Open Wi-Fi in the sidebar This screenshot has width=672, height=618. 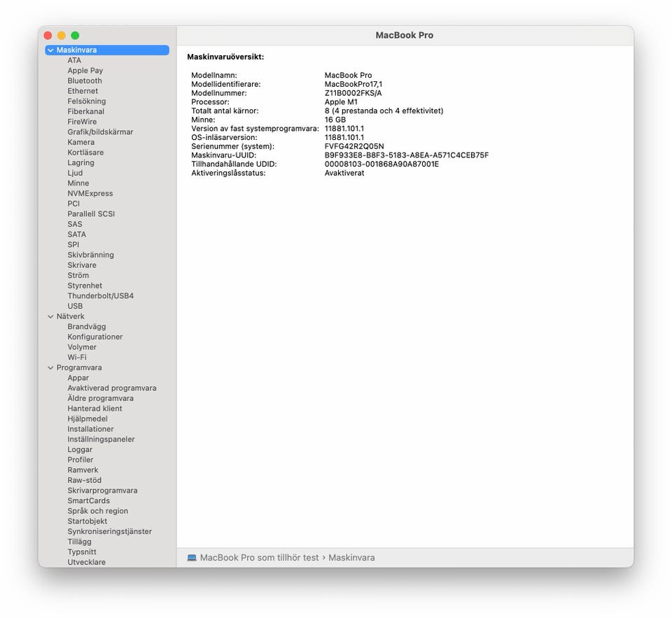click(77, 358)
